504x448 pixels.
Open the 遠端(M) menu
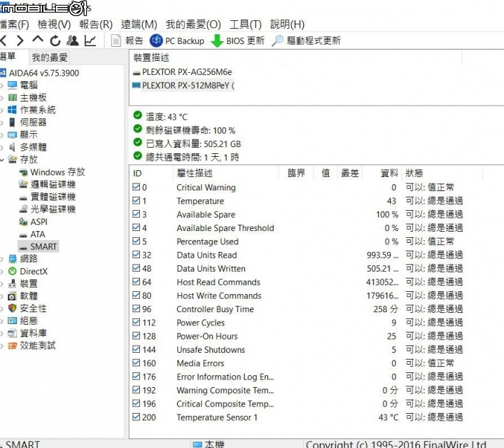pyautogui.click(x=139, y=24)
